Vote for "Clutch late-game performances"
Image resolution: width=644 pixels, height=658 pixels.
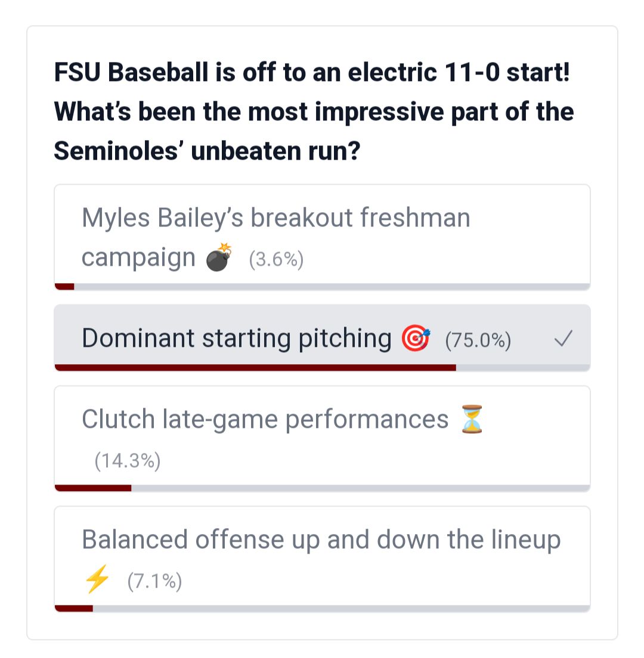[x=265, y=419]
